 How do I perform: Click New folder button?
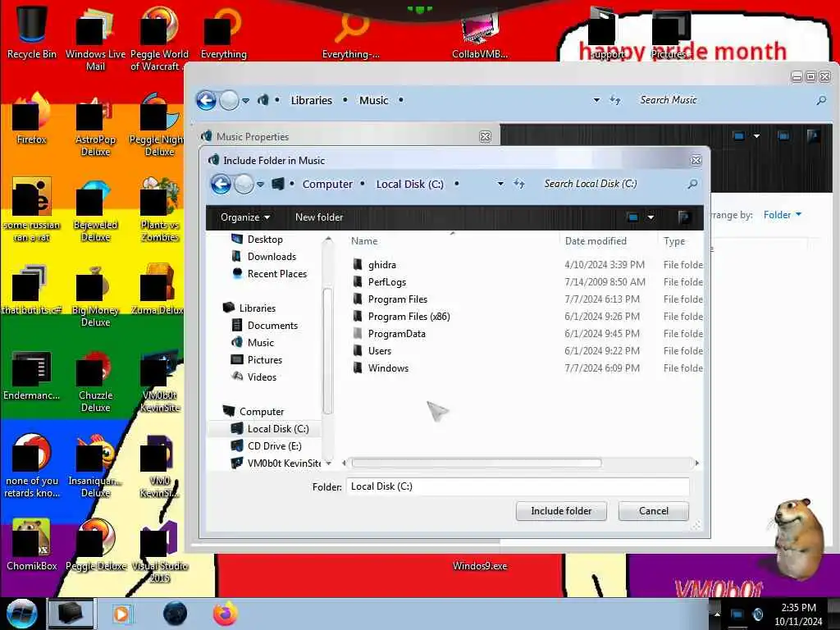click(x=319, y=217)
